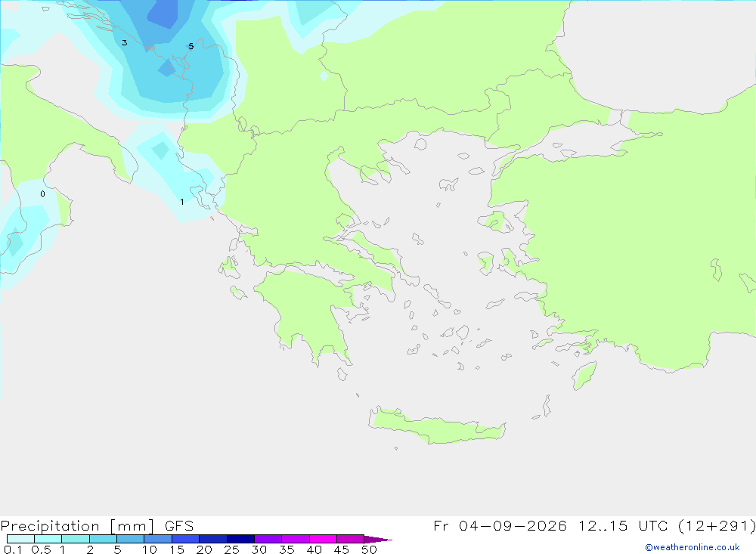The image size is (756, 554).
Task: Click the '0.5' legend scale value
Action: click(x=41, y=549)
